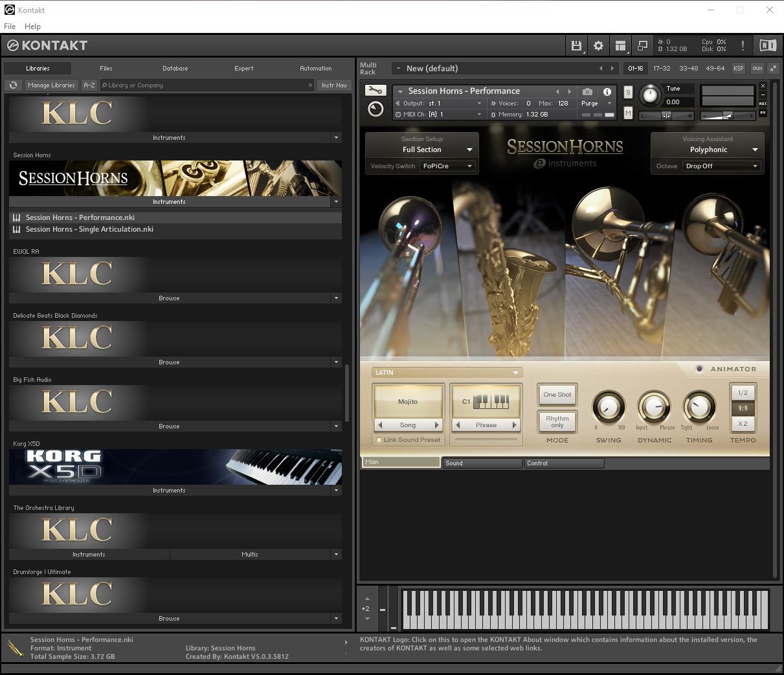Clear the library search field
The image size is (784, 675).
[x=310, y=85]
